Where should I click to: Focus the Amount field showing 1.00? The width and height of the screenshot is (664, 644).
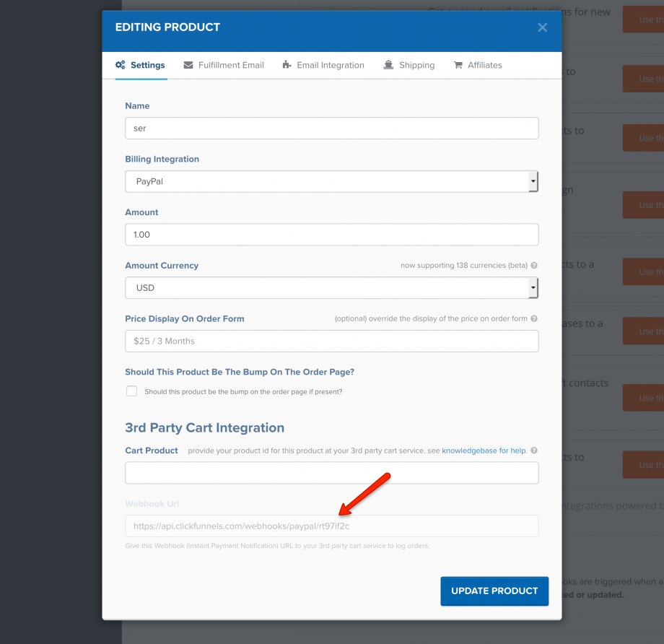(331, 235)
